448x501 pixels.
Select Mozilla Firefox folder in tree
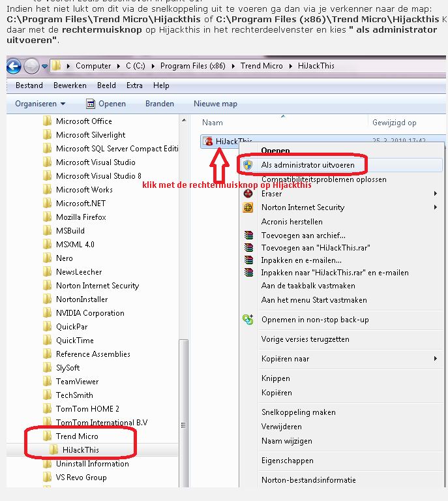click(x=81, y=217)
